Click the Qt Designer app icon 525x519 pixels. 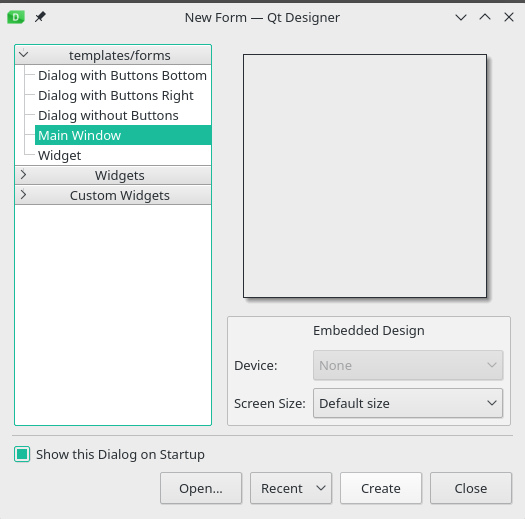tap(16, 17)
